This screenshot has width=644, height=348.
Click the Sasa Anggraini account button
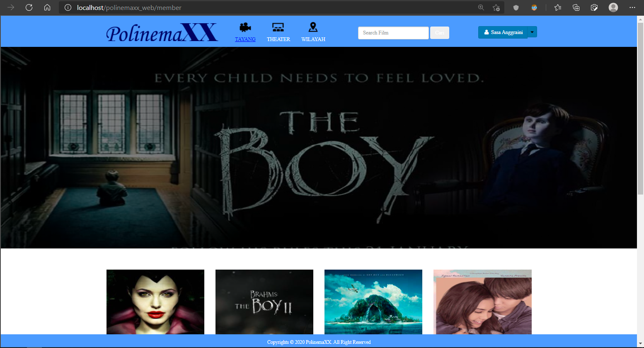tap(503, 32)
